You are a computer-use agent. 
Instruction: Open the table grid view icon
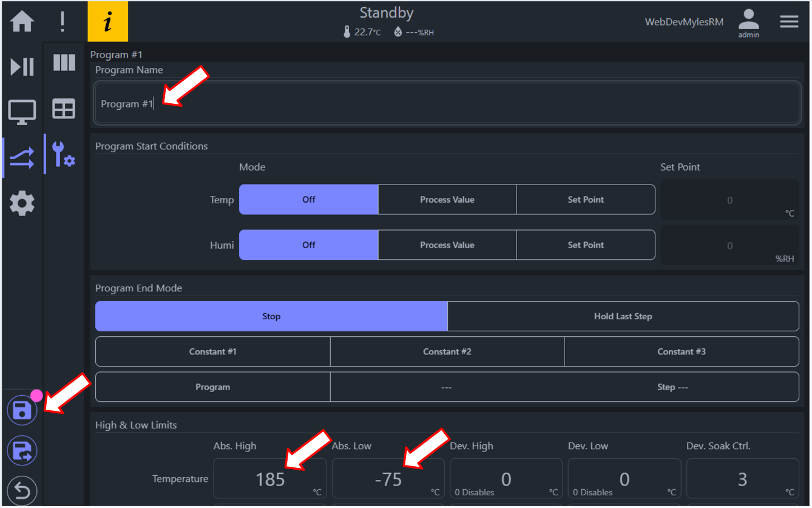click(x=64, y=109)
